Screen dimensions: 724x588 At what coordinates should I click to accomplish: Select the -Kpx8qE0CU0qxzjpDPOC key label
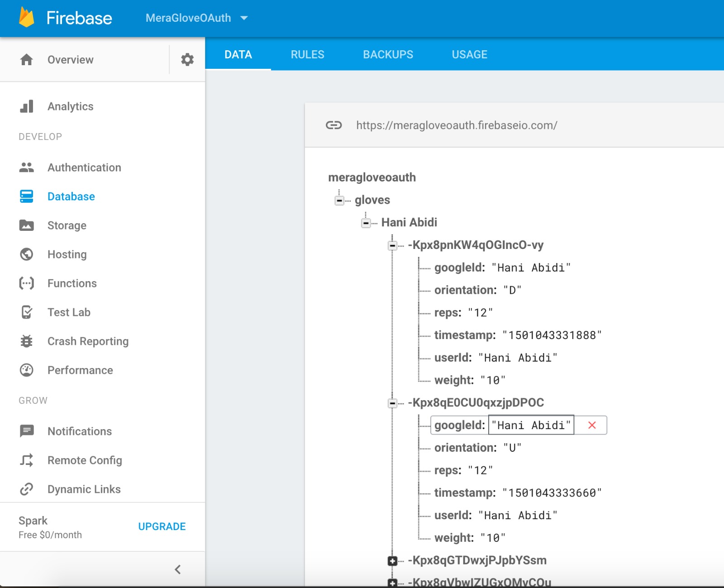coord(476,402)
